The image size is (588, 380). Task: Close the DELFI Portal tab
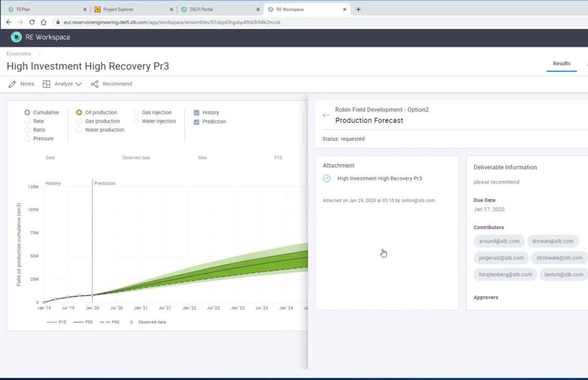click(258, 9)
